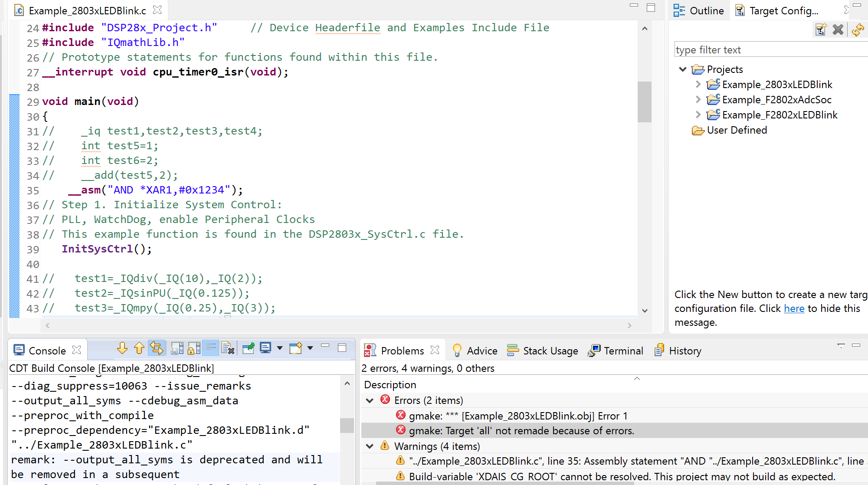Toggle Show Console on build output

click(156, 348)
